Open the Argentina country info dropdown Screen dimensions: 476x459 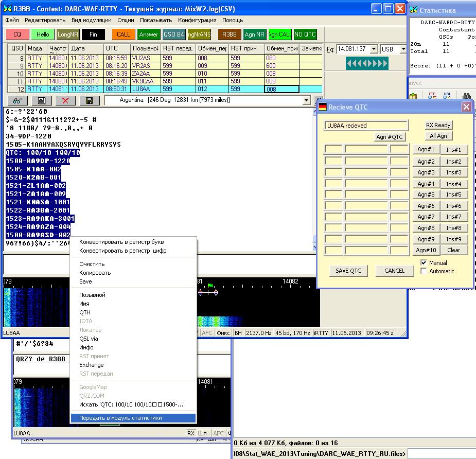click(307, 100)
